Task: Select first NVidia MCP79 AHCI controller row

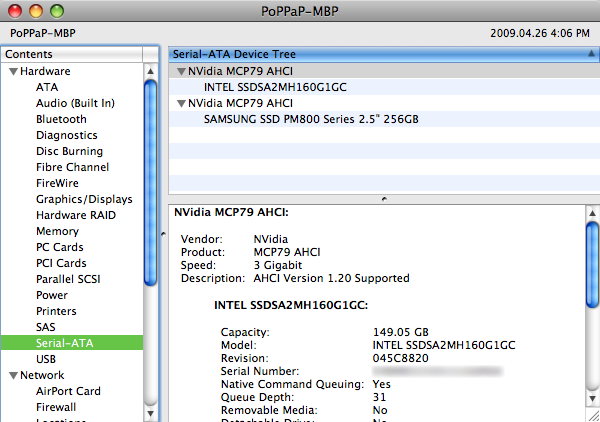Action: [x=384, y=72]
